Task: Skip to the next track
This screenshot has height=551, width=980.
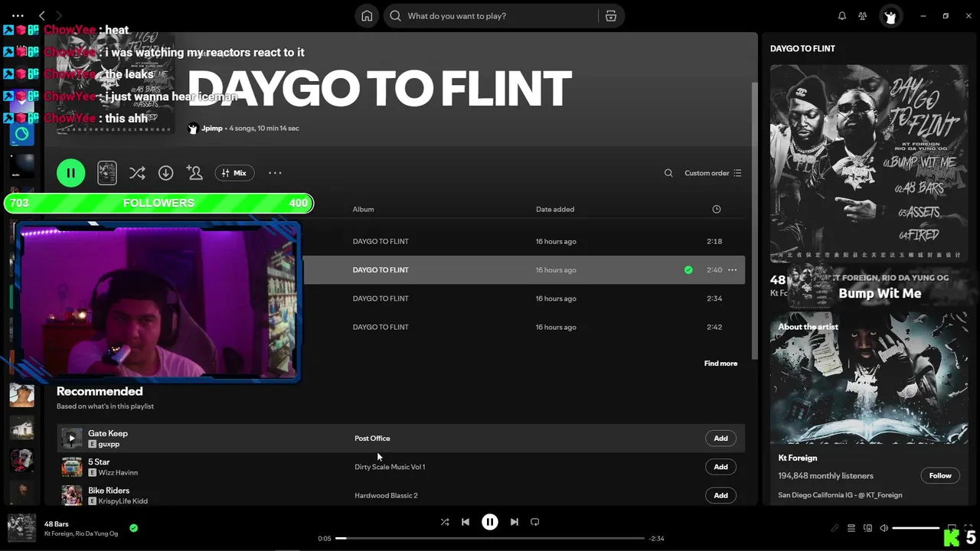Action: pos(514,522)
